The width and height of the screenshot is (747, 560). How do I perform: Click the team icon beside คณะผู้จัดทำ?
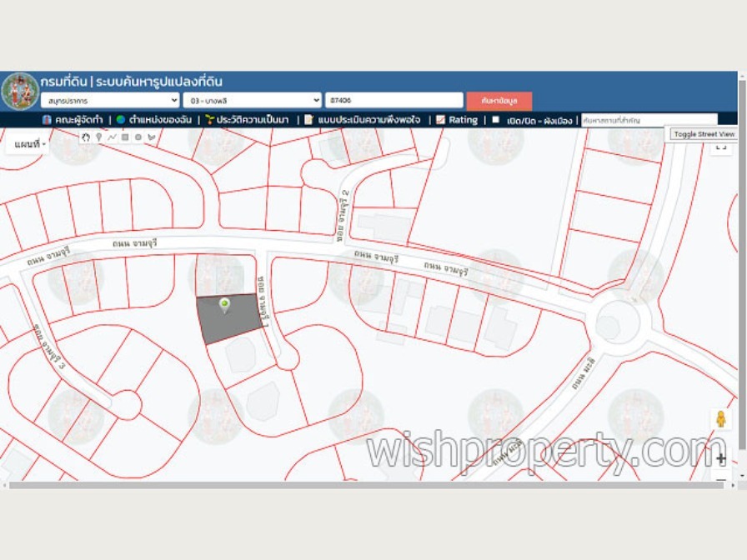(x=47, y=119)
